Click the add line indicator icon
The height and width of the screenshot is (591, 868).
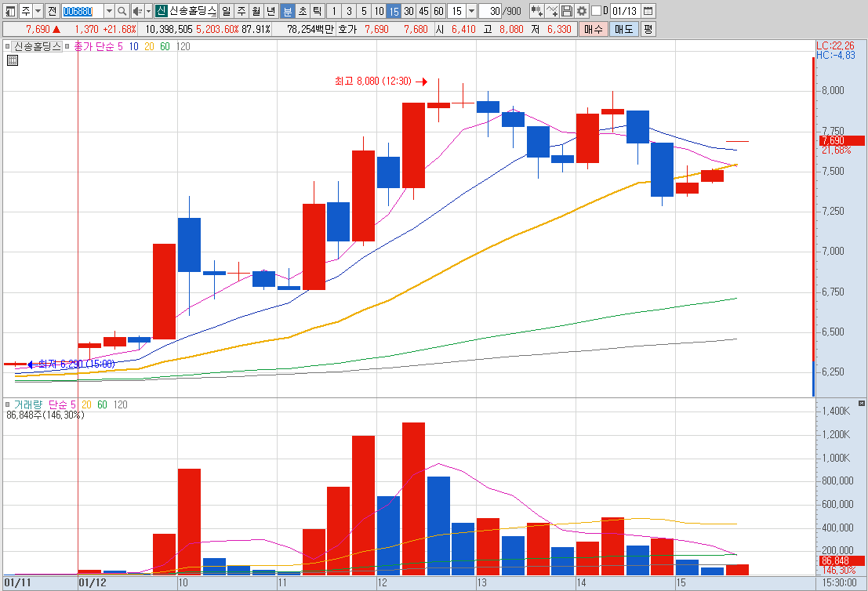552,11
